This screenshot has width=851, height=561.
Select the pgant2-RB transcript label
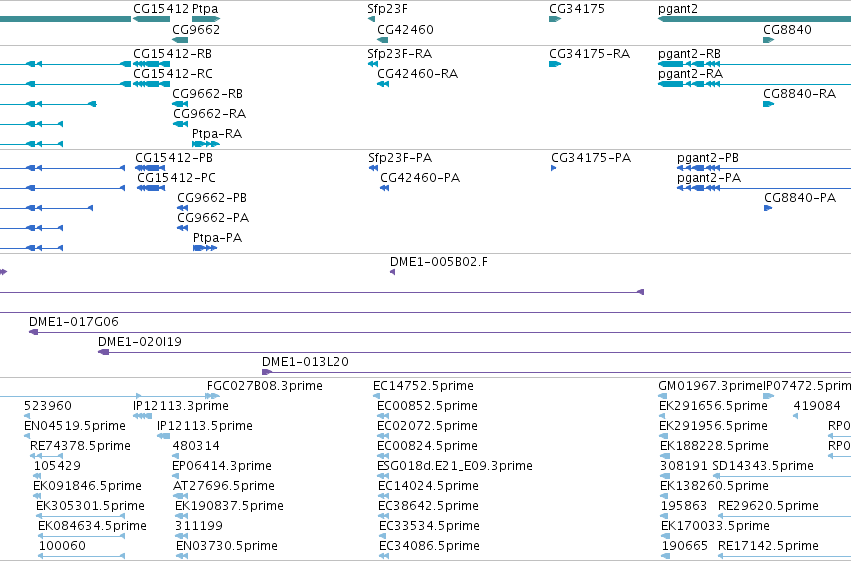[689, 54]
